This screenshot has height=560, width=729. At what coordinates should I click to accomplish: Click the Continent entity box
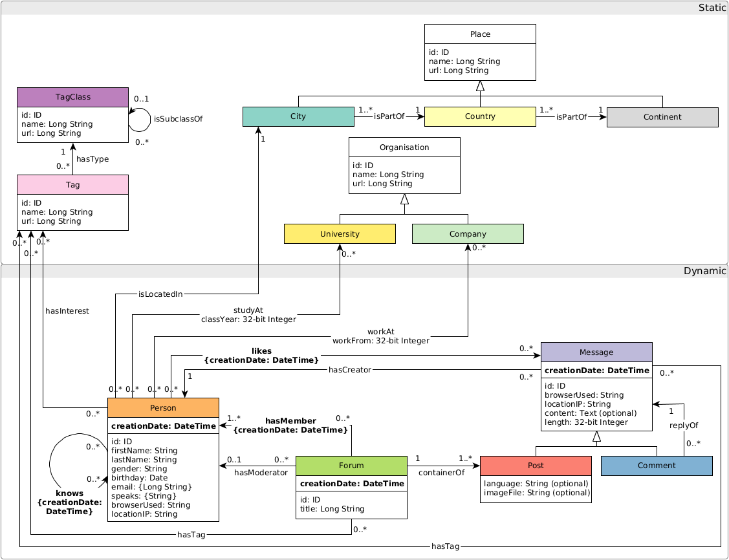662,116
